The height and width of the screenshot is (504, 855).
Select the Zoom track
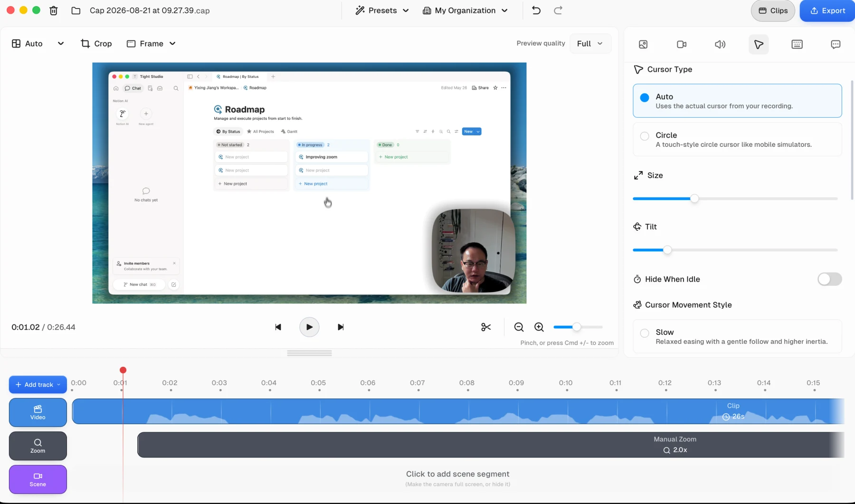click(38, 446)
